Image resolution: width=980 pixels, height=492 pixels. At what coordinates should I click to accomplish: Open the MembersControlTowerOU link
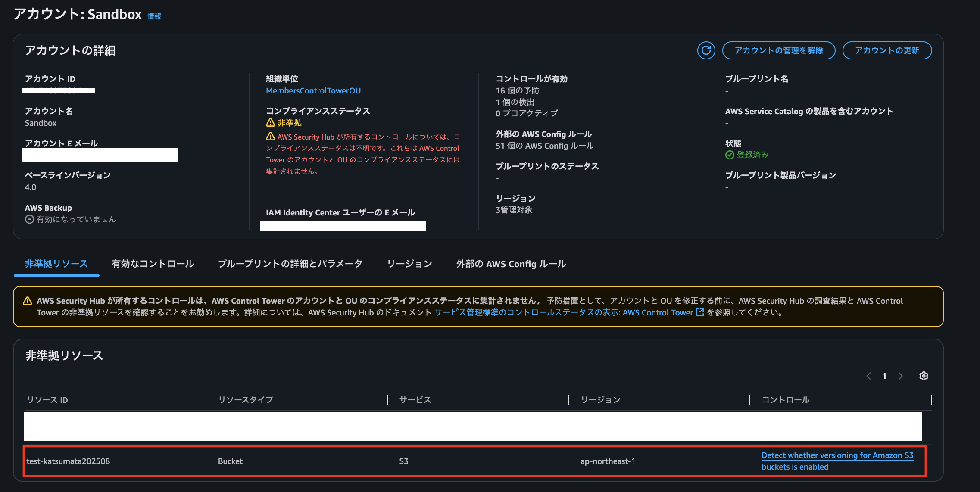[313, 90]
